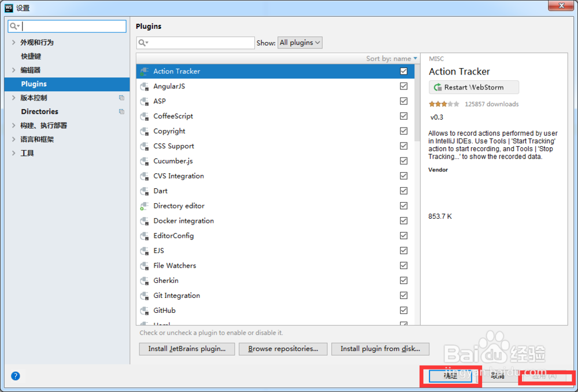Click the WebStorm logo in title bar
The width and height of the screenshot is (578, 392).
pyautogui.click(x=9, y=8)
